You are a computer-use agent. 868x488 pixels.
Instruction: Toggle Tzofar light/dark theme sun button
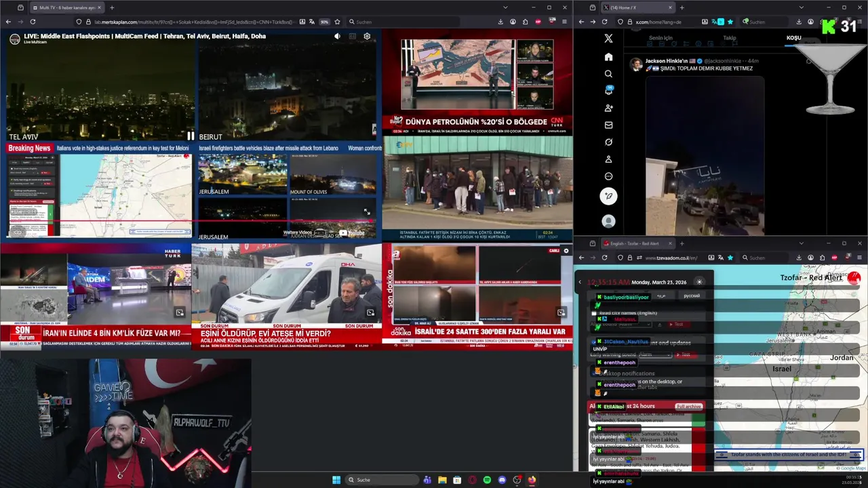click(x=699, y=282)
